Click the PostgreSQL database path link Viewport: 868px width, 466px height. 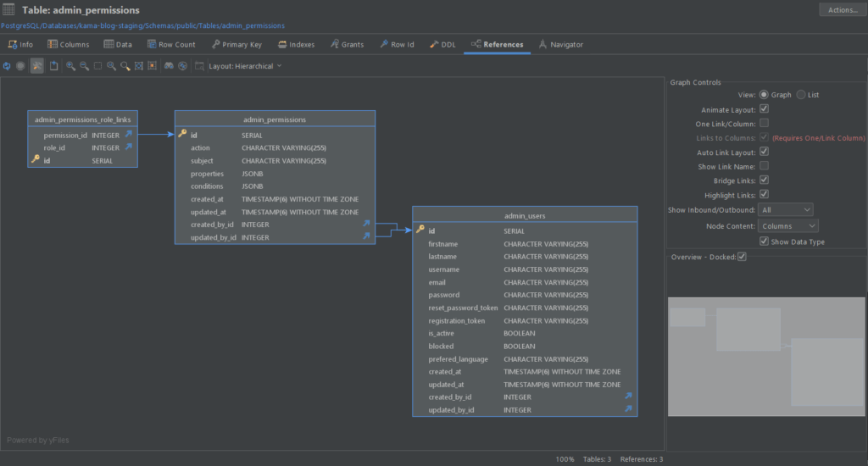point(142,25)
